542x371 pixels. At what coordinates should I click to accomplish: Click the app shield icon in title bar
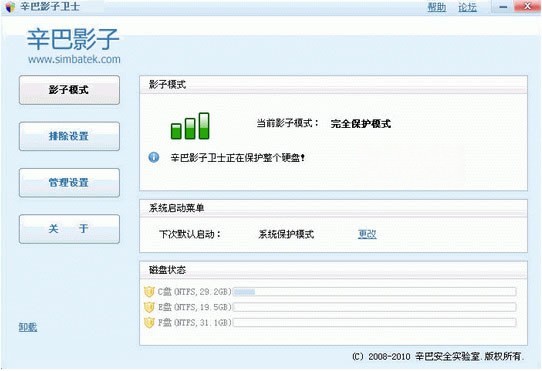click(x=11, y=7)
